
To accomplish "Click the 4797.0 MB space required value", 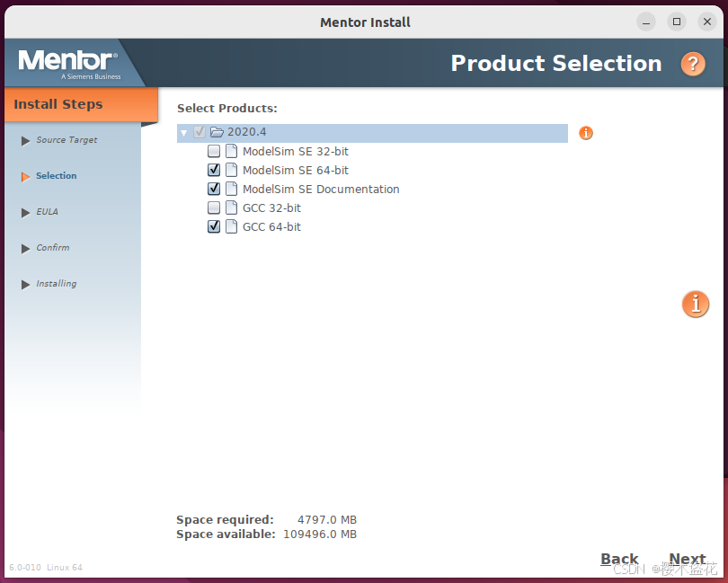I will tap(327, 520).
